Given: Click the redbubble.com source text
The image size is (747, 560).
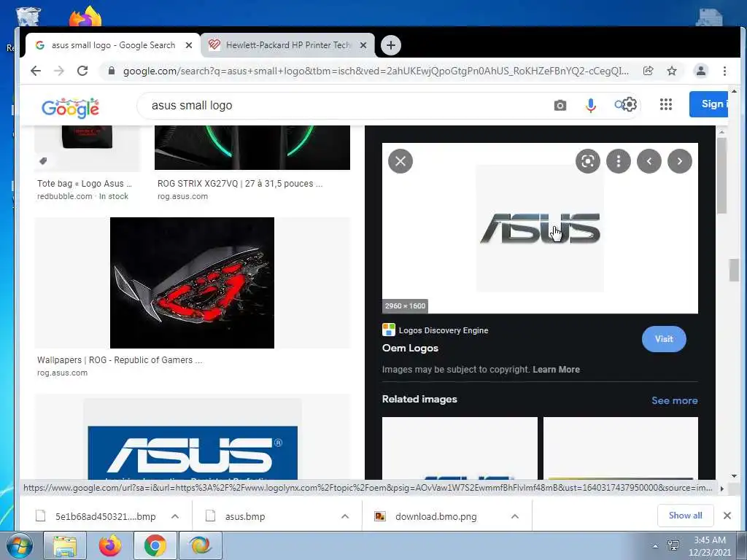Looking at the screenshot, I should (x=65, y=196).
